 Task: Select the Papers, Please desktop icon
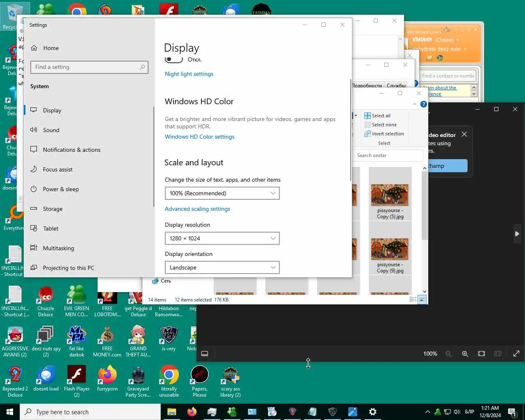(x=200, y=381)
